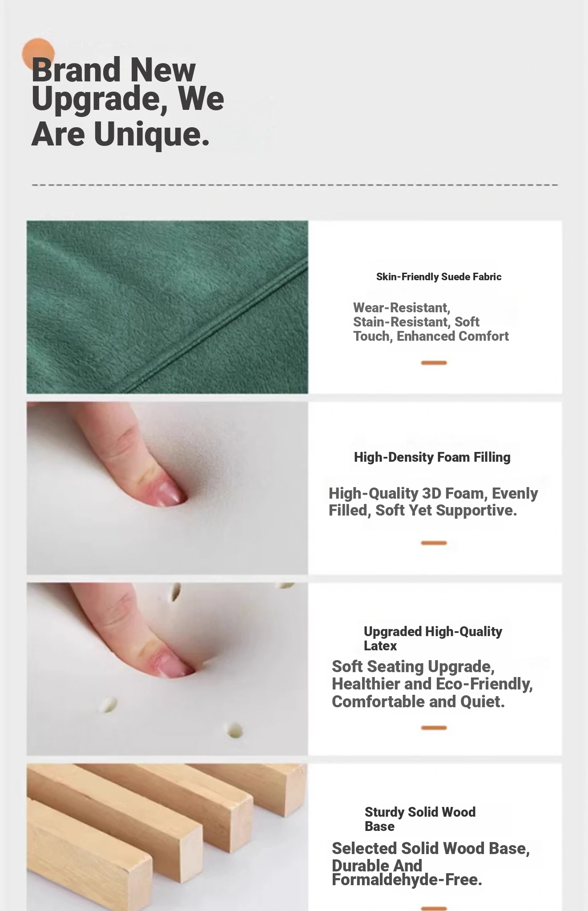Click the 'Sturdy Solid Wood Base' title
588x911 pixels.
[x=420, y=819]
